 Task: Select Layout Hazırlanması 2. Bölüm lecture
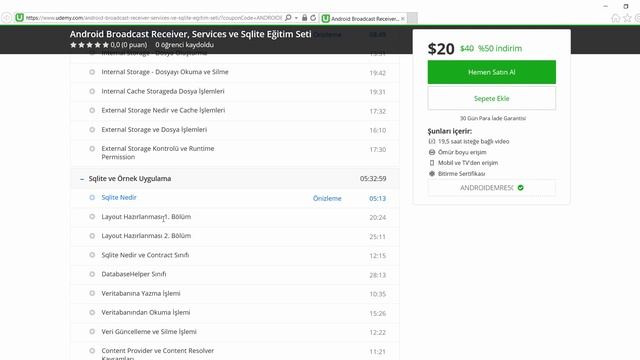[x=146, y=236]
